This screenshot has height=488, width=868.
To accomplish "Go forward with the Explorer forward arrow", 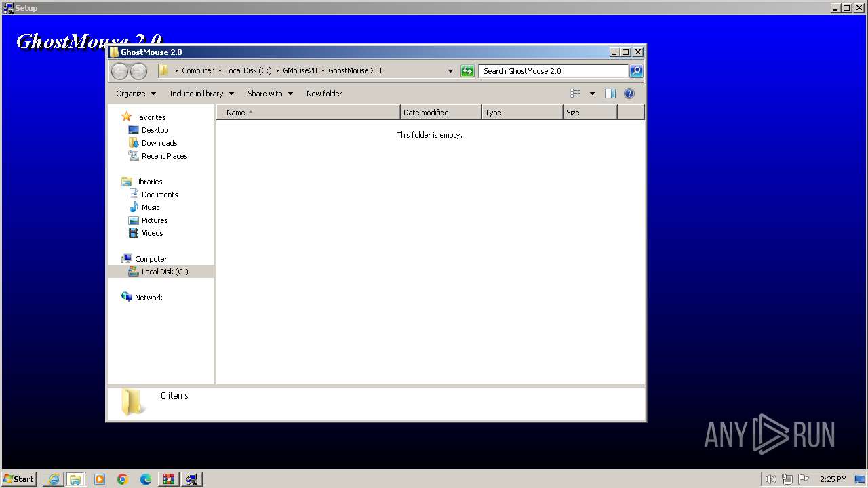I will pos(138,71).
